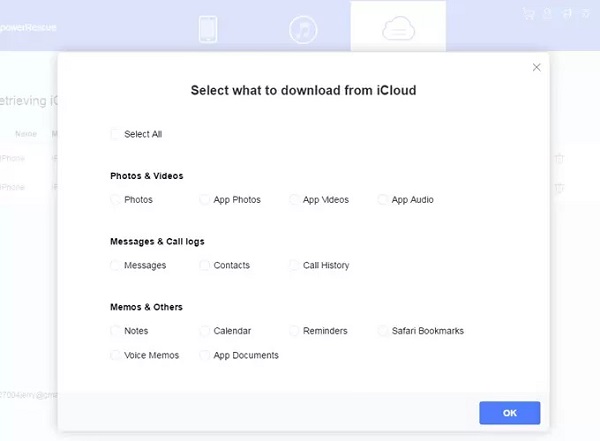Delete the second iPhone backup via trash icon
Viewport: 600px width, 441px height.
[559, 188]
